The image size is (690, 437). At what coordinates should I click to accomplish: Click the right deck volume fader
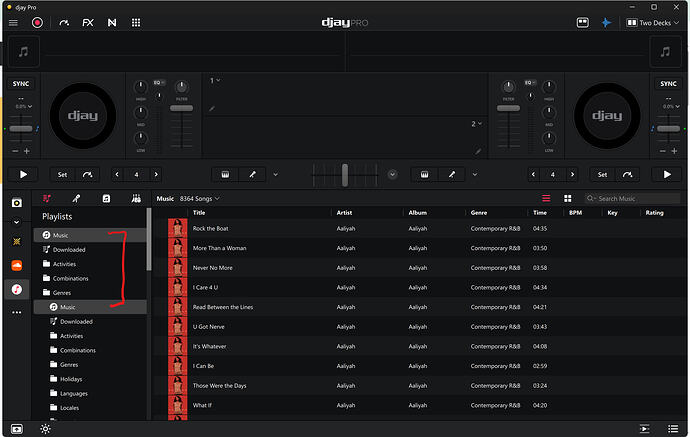pyautogui.click(x=508, y=108)
